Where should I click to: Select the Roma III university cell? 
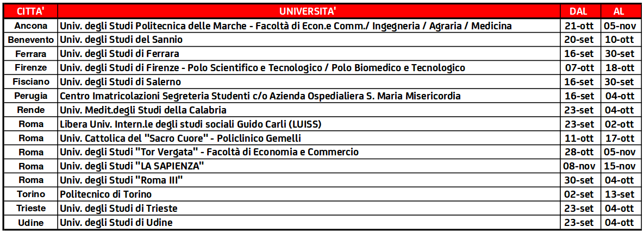pos(309,180)
